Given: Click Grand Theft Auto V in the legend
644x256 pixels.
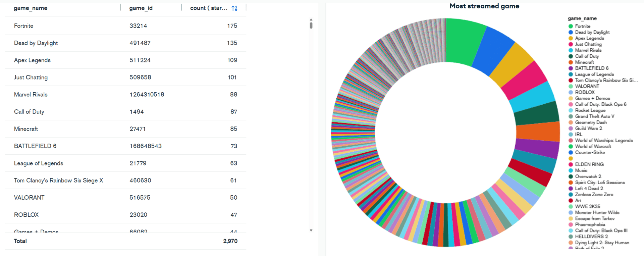Looking at the screenshot, I should coord(595,116).
